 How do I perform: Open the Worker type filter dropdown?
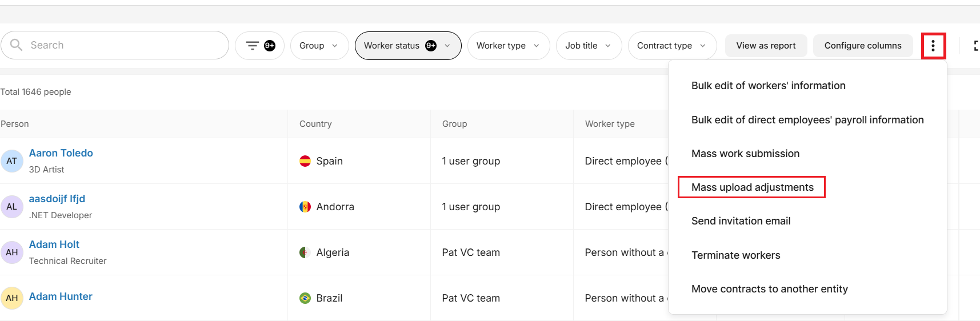(x=509, y=46)
